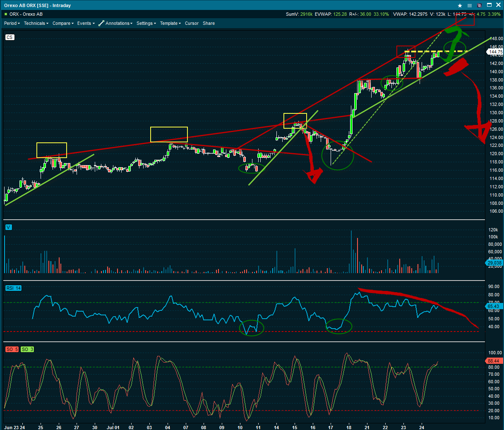Open the Template dropdown

pyautogui.click(x=170, y=24)
